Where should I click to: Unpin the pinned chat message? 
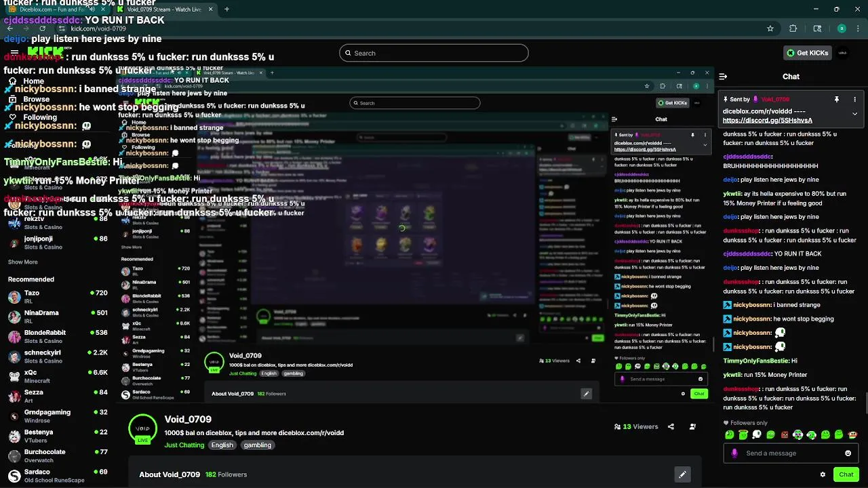click(x=837, y=99)
